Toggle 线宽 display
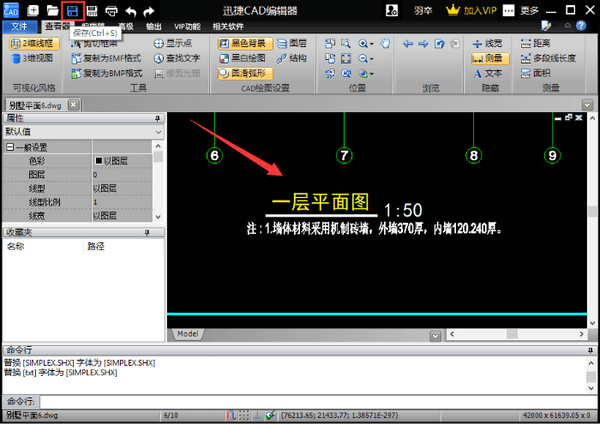 487,43
